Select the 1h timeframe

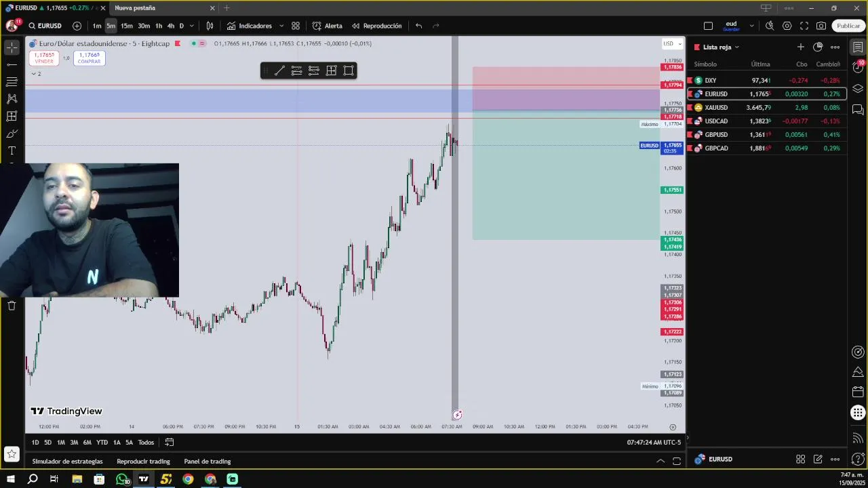coord(159,26)
